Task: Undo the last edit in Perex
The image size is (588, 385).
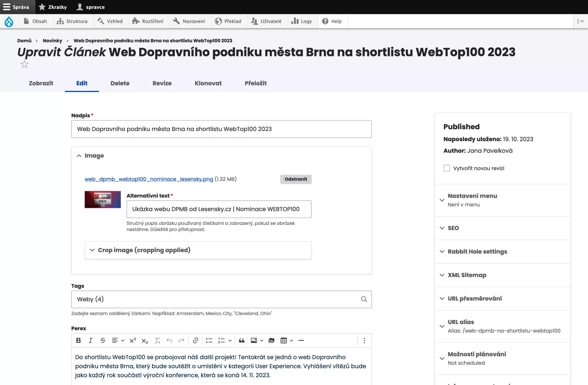Action: pyautogui.click(x=170, y=340)
